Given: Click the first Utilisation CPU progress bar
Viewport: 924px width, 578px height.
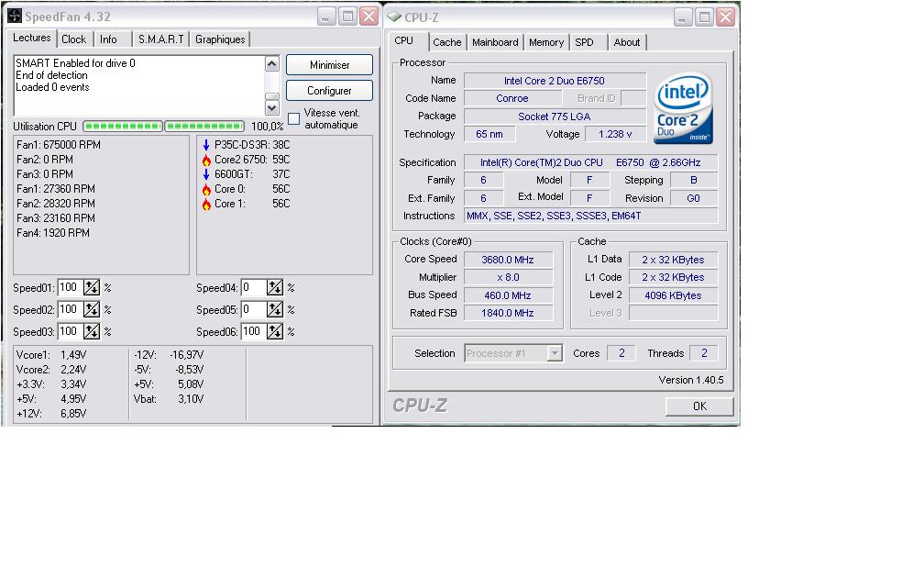Looking at the screenshot, I should click(123, 127).
